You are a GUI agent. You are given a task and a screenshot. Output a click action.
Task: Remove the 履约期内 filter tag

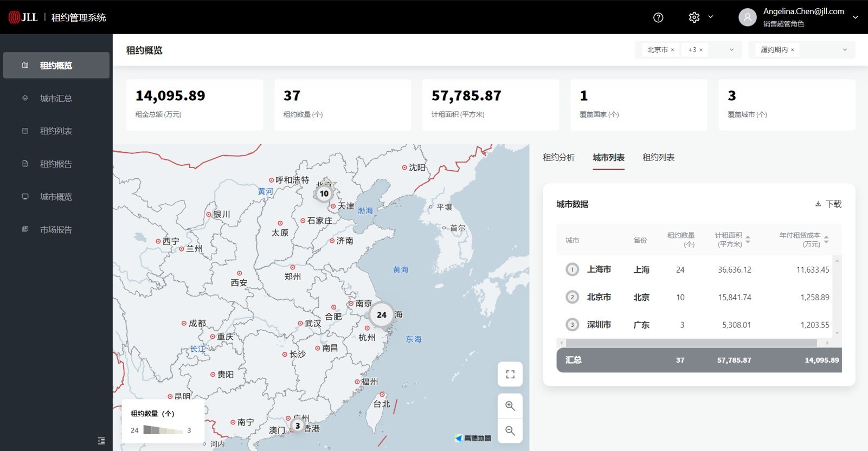point(793,50)
